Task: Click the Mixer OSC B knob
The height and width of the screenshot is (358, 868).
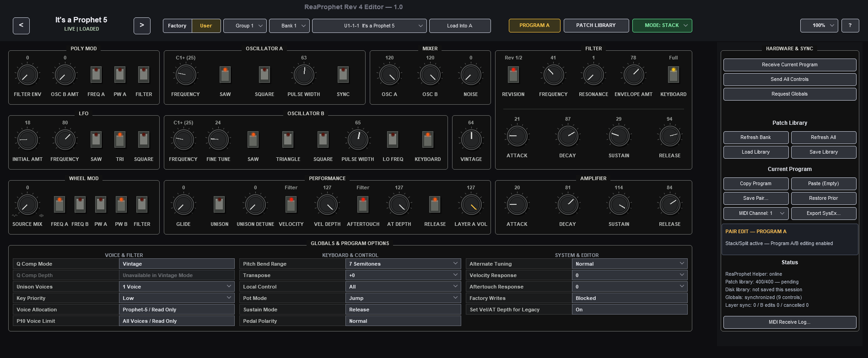Action: coord(430,75)
